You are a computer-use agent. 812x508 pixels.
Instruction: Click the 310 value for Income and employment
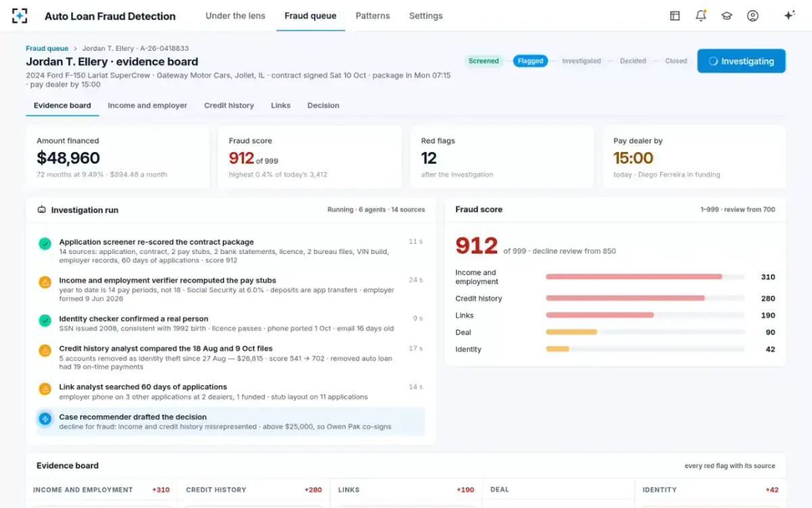pyautogui.click(x=768, y=277)
